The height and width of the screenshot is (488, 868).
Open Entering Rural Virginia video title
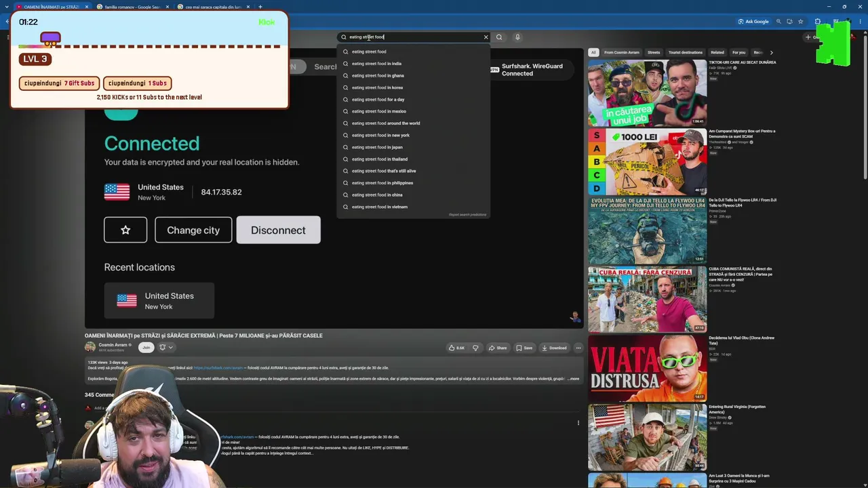(737, 409)
